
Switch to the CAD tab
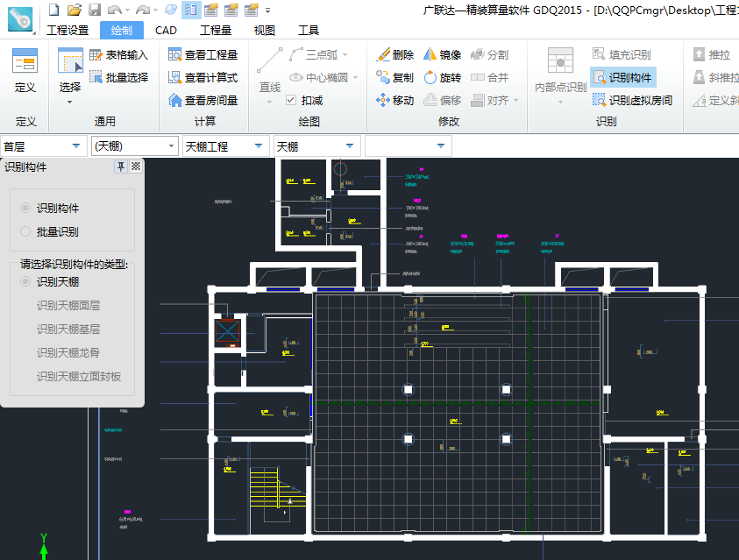pos(166,30)
